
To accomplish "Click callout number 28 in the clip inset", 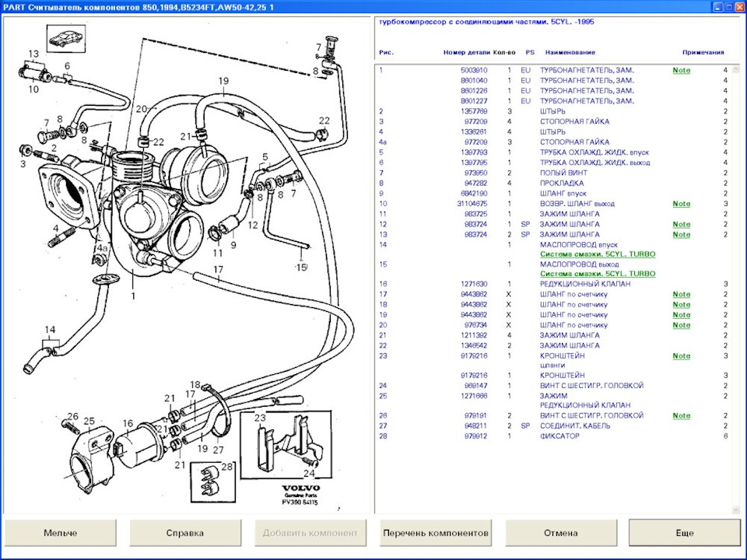I will tap(226, 467).
